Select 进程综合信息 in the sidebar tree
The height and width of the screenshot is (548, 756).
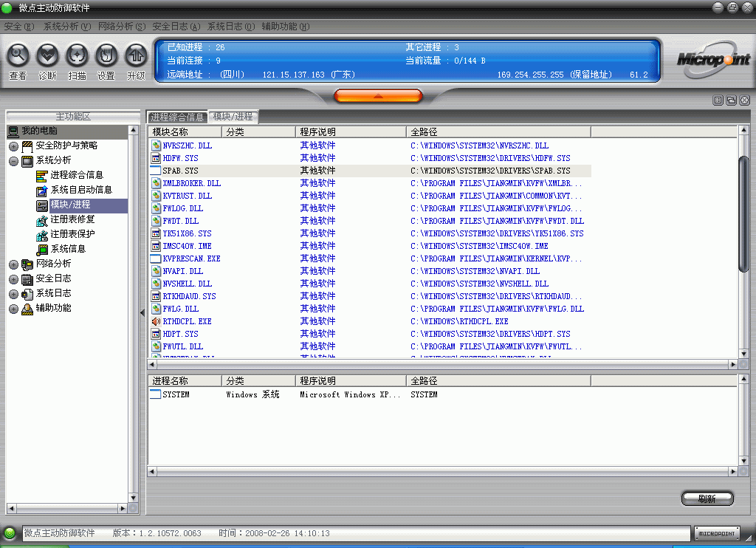point(77,175)
